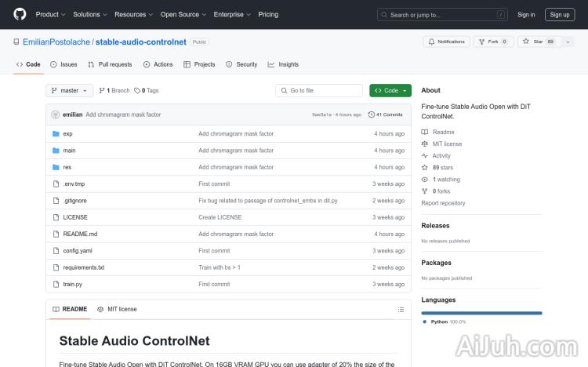Open the Security tab
Viewport: 588px width, 367px height.
(241, 64)
